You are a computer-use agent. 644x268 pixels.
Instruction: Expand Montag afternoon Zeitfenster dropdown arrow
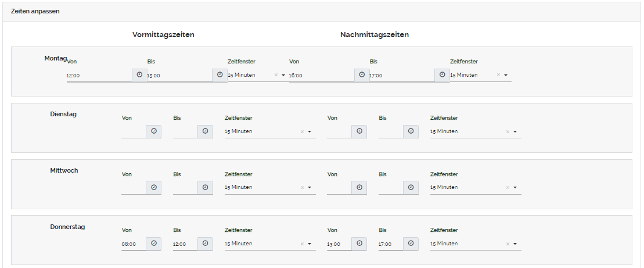(506, 75)
